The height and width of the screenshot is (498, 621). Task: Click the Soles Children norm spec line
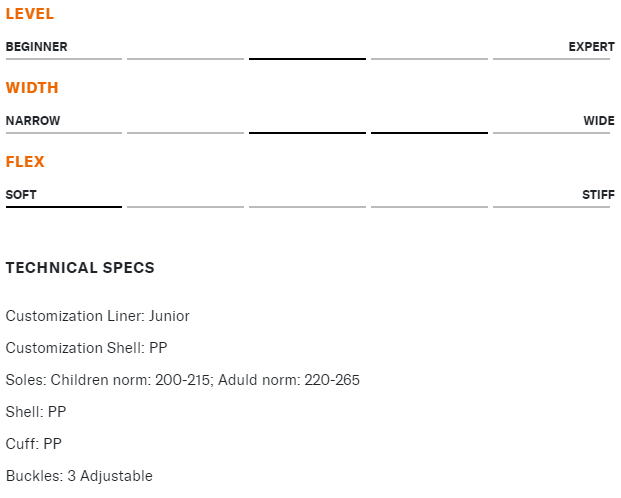tap(183, 380)
